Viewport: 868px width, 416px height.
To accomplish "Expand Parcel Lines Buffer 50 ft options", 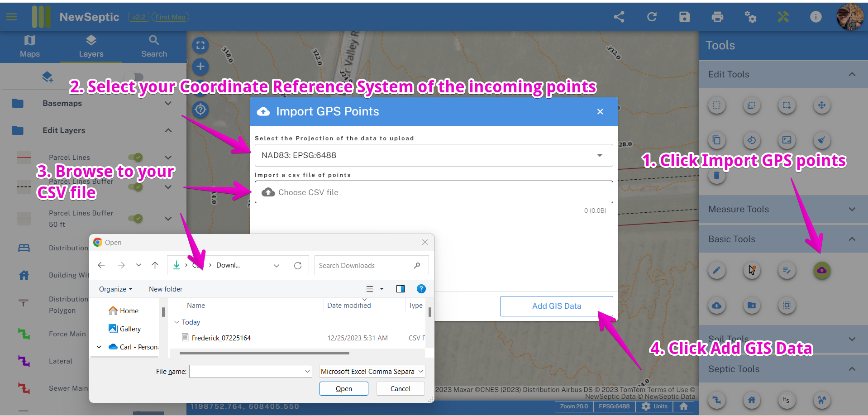I will (168, 219).
